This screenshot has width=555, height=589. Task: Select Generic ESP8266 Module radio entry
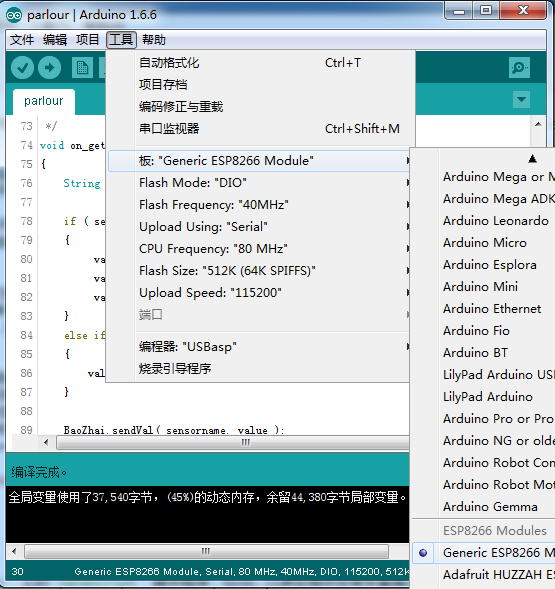click(x=484, y=553)
